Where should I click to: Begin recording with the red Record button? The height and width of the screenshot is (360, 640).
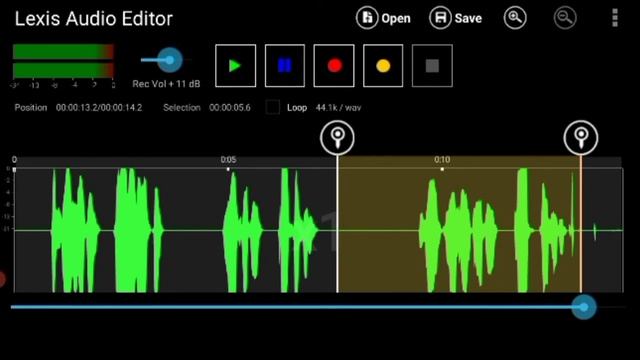pyautogui.click(x=334, y=66)
